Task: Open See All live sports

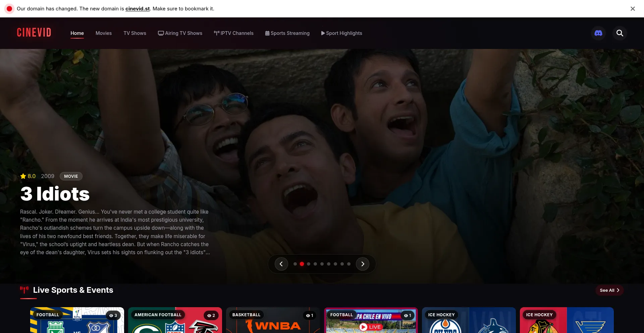Action: click(609, 290)
